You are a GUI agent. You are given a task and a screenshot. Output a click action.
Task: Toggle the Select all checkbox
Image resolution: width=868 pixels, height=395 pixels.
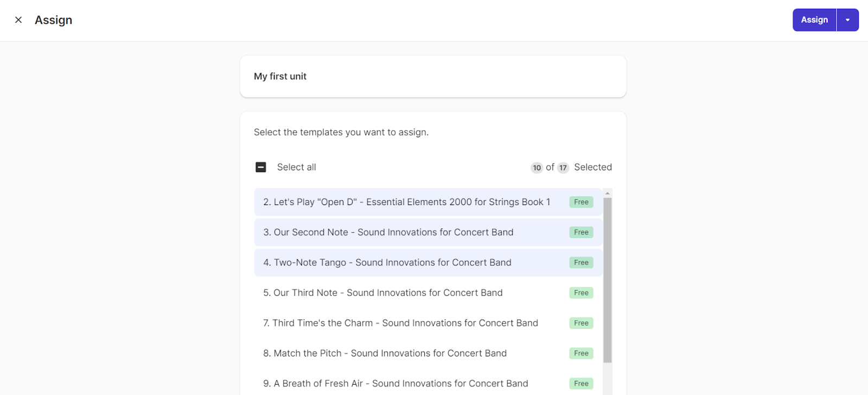[x=261, y=167]
